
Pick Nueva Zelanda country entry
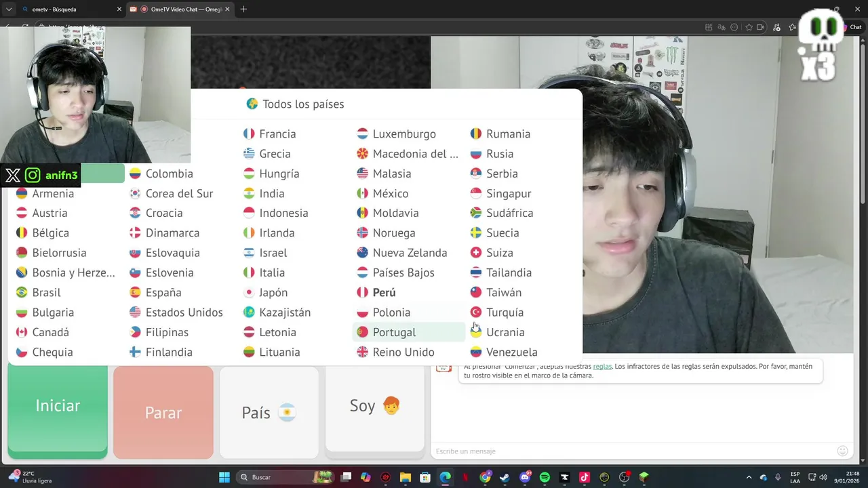(x=401, y=253)
